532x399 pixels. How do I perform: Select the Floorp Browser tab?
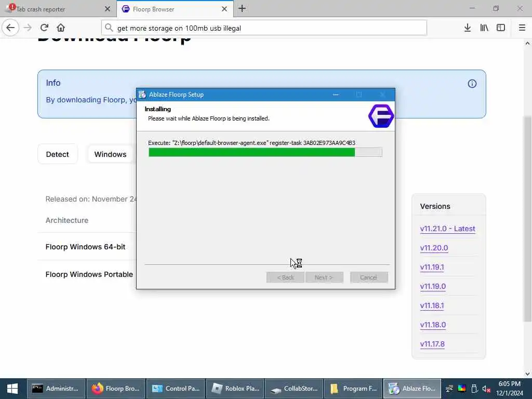[175, 9]
